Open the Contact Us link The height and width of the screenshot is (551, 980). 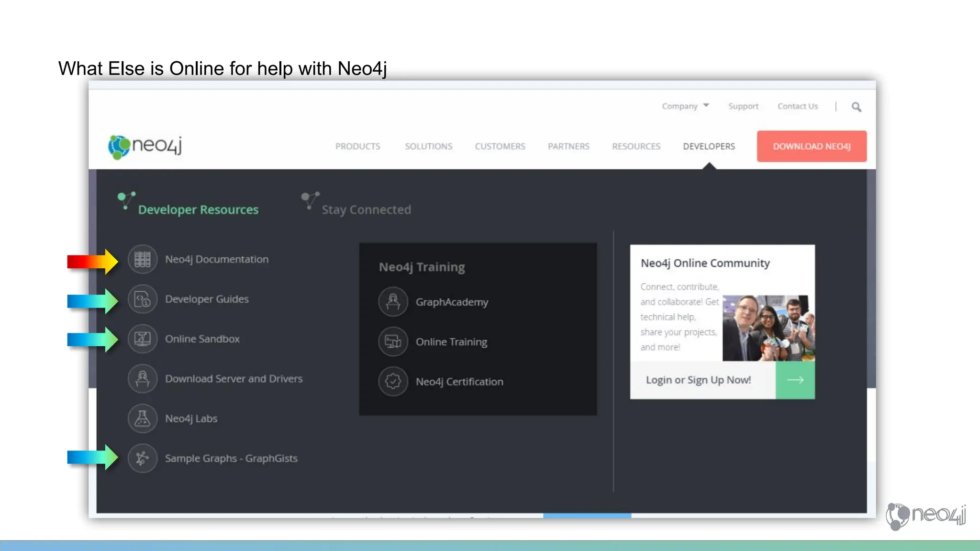click(x=798, y=106)
